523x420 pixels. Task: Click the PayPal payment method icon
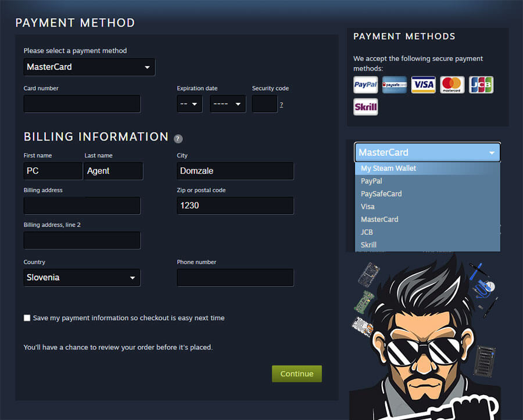pyautogui.click(x=365, y=84)
